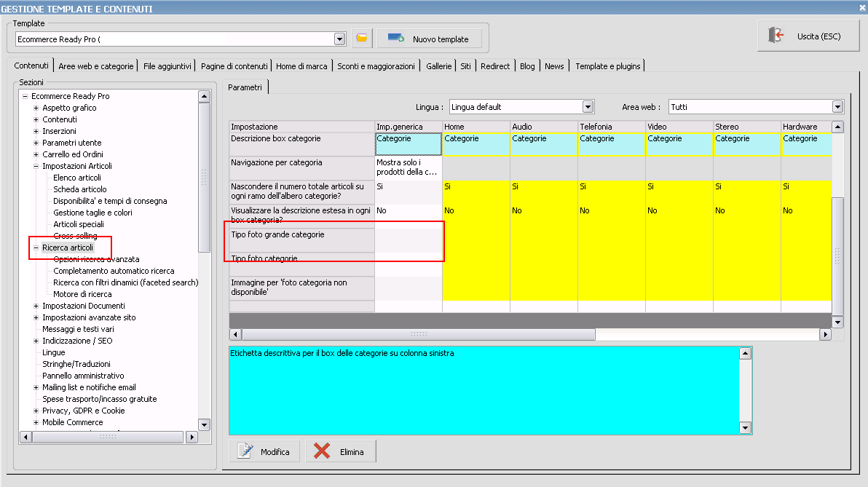868x487 pixels.
Task: Switch to the Template e plugins tab
Action: (x=607, y=66)
